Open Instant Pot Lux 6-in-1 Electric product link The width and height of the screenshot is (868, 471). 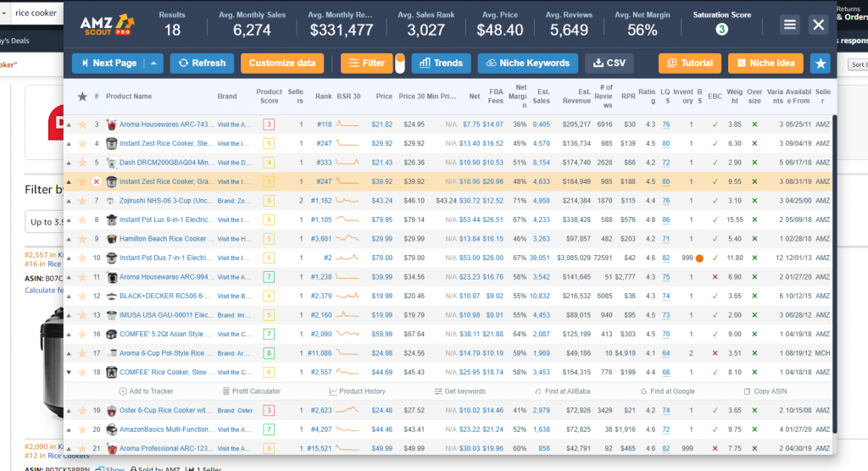tap(167, 219)
